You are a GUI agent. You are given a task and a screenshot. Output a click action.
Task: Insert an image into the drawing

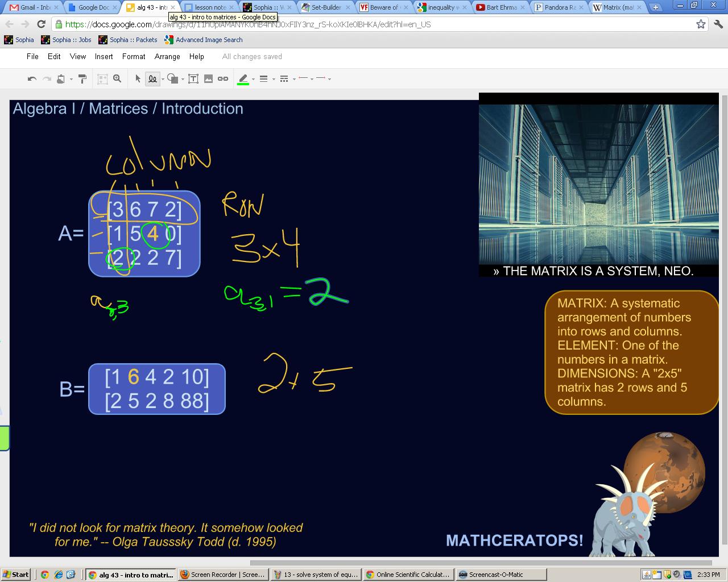click(x=209, y=78)
